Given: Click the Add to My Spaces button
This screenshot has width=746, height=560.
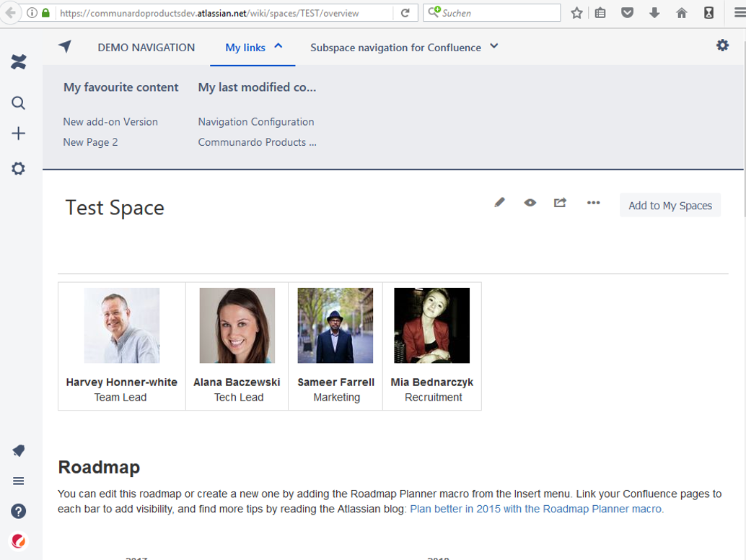Looking at the screenshot, I should pyautogui.click(x=670, y=206).
